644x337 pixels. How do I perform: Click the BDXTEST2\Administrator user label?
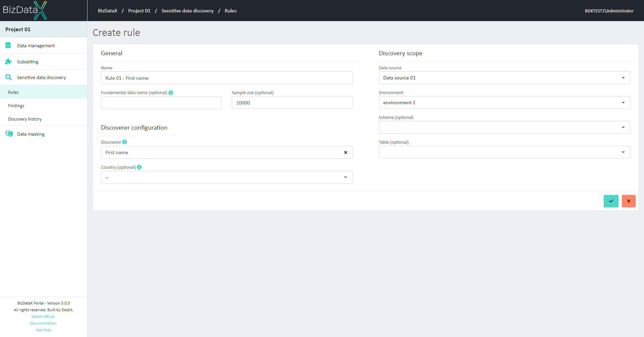coord(609,11)
